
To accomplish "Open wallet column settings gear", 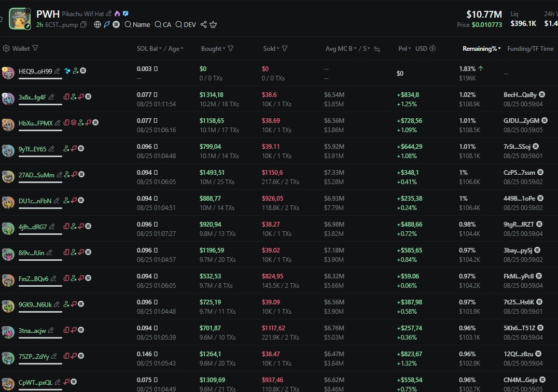I will pos(6,48).
